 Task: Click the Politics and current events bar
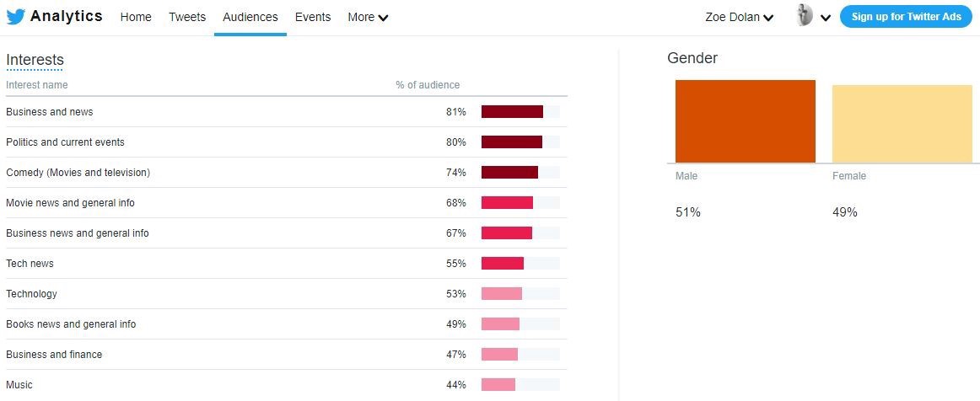click(x=512, y=142)
